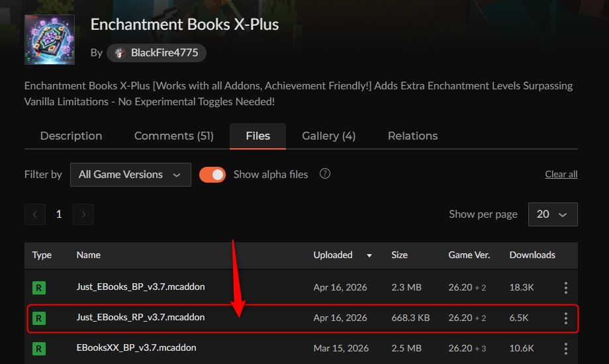Screen dimensions: 609x364
Task: Toggle Show alpha files switch
Action: (212, 175)
